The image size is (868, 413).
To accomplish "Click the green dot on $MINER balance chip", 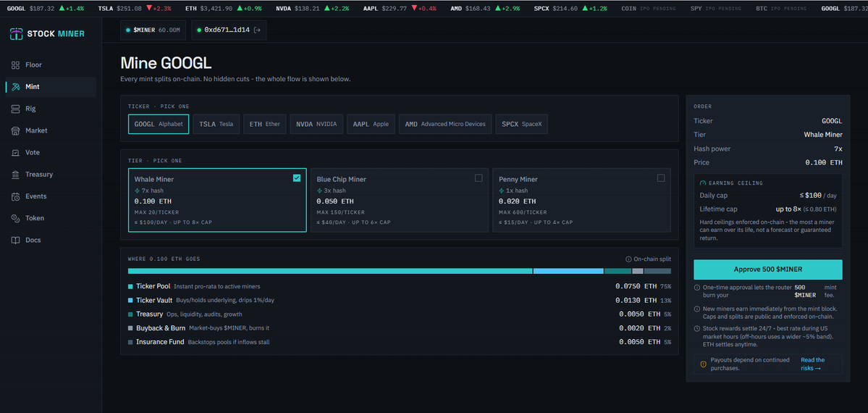I will coord(128,30).
